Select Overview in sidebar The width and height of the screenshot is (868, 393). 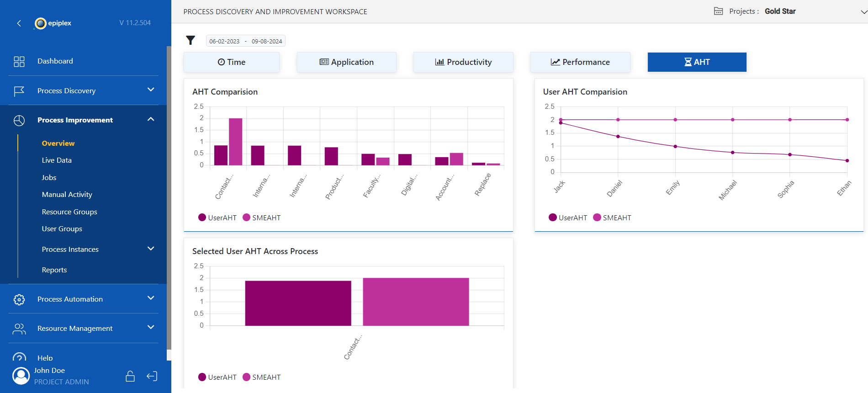click(x=58, y=143)
